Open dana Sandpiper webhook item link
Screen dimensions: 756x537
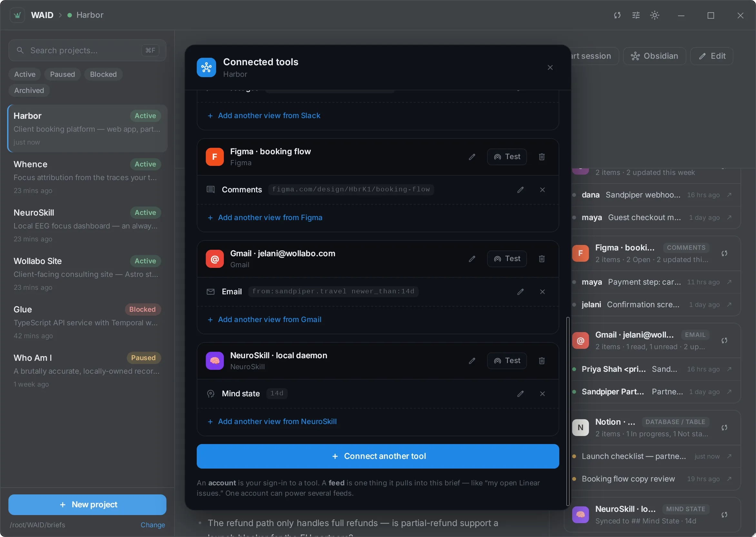click(729, 195)
